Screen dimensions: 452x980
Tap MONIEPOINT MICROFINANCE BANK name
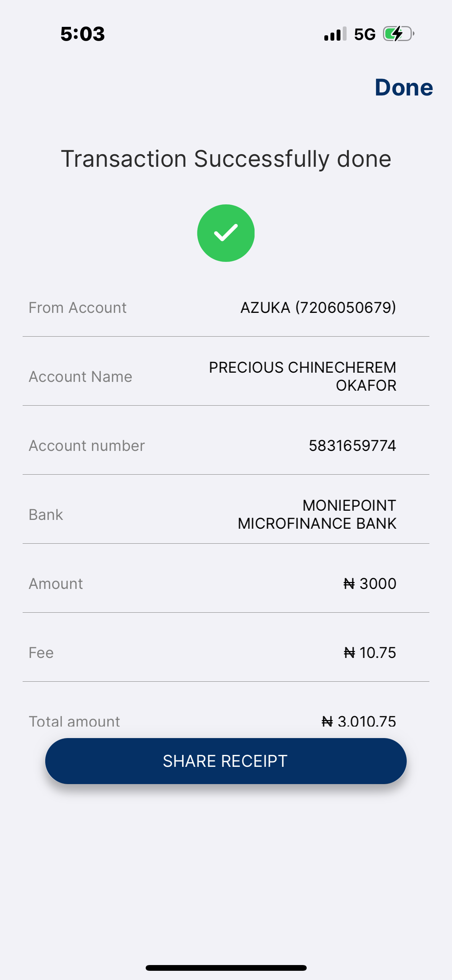[317, 514]
